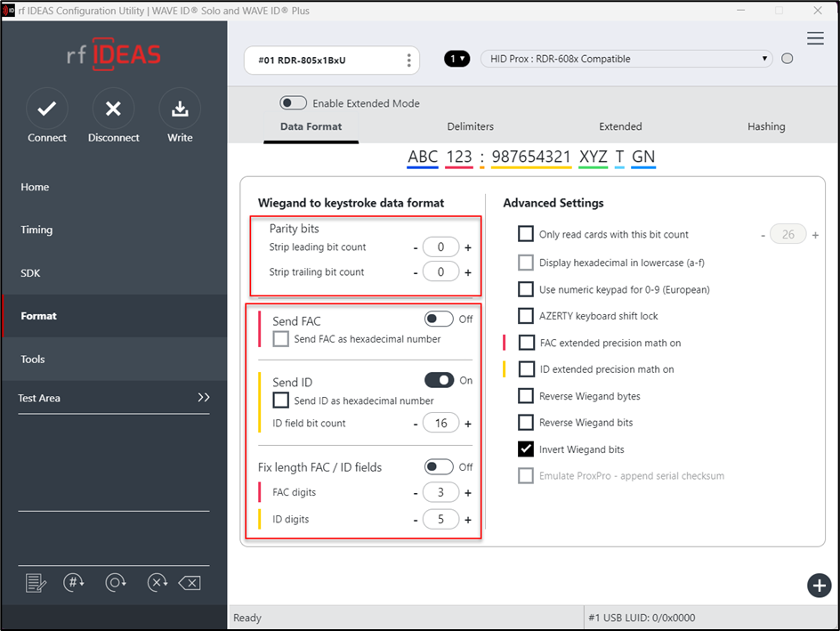Click the ID field bit count value 16

point(440,423)
